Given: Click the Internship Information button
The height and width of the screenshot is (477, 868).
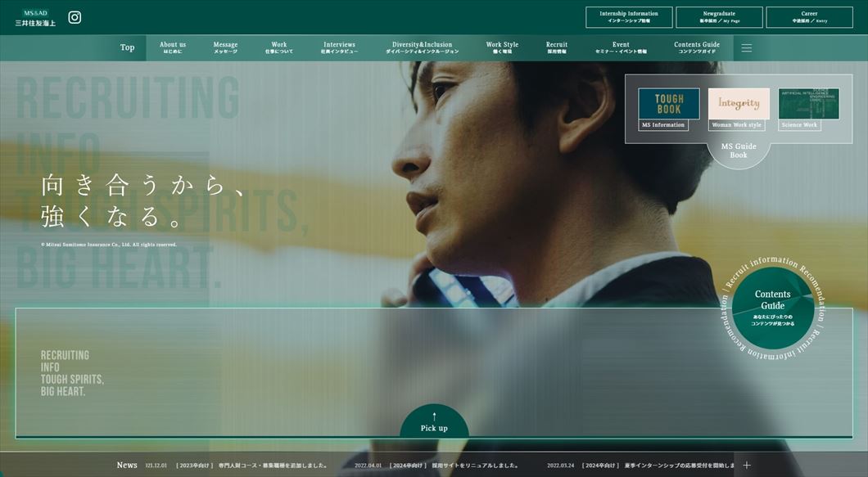Looking at the screenshot, I should (629, 17).
